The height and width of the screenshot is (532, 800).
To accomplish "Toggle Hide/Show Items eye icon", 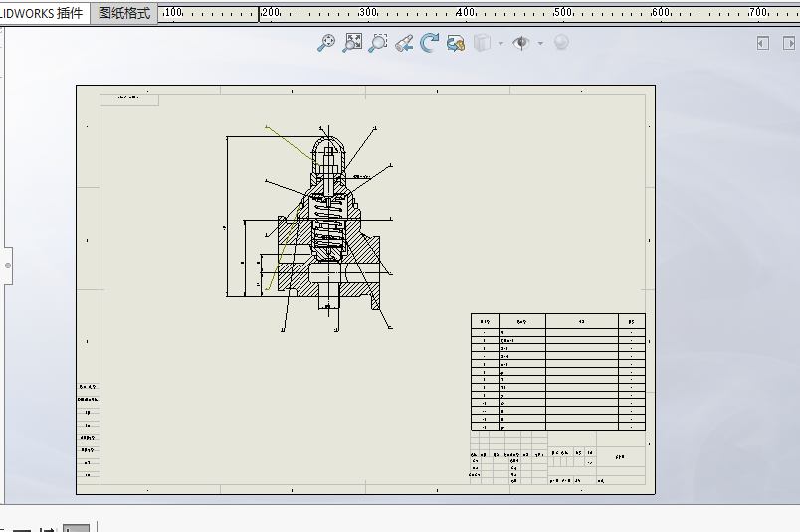I will 520,43.
